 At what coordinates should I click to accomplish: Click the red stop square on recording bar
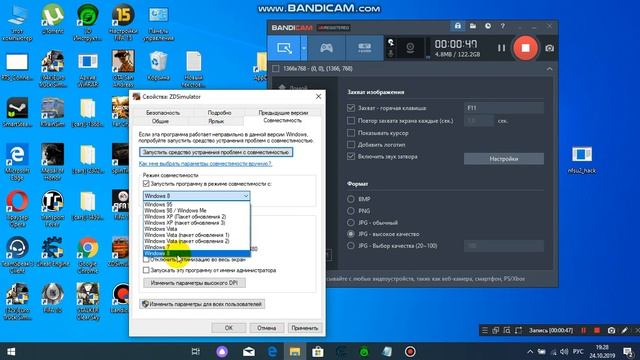(x=597, y=330)
